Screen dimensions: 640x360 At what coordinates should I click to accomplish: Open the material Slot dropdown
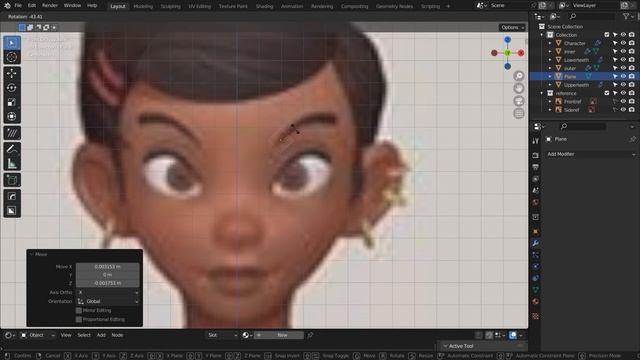click(222, 335)
